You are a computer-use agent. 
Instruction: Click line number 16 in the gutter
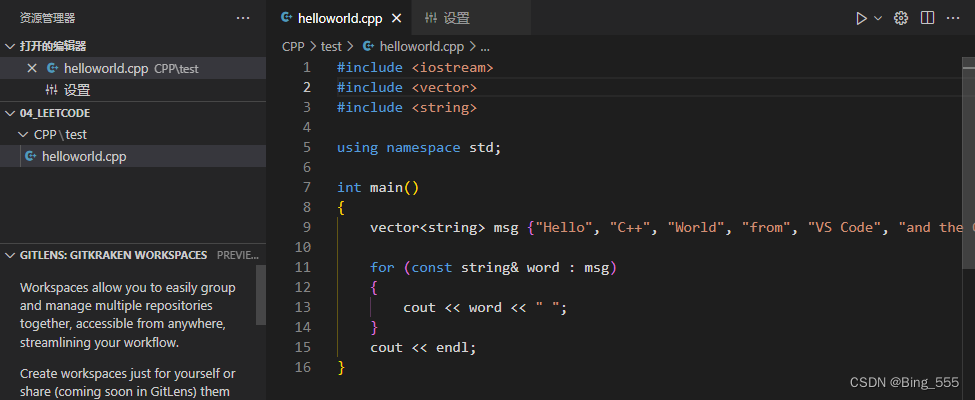click(303, 367)
